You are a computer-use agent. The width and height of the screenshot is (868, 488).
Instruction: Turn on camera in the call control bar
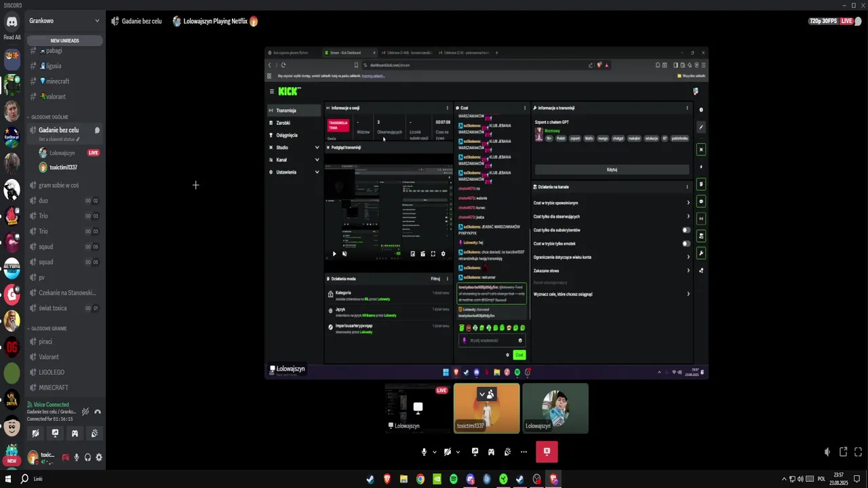447,451
